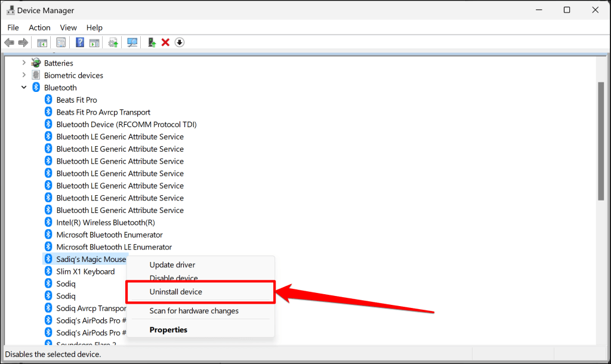
Task: Click the black down-arrow disable device icon
Action: pos(180,42)
